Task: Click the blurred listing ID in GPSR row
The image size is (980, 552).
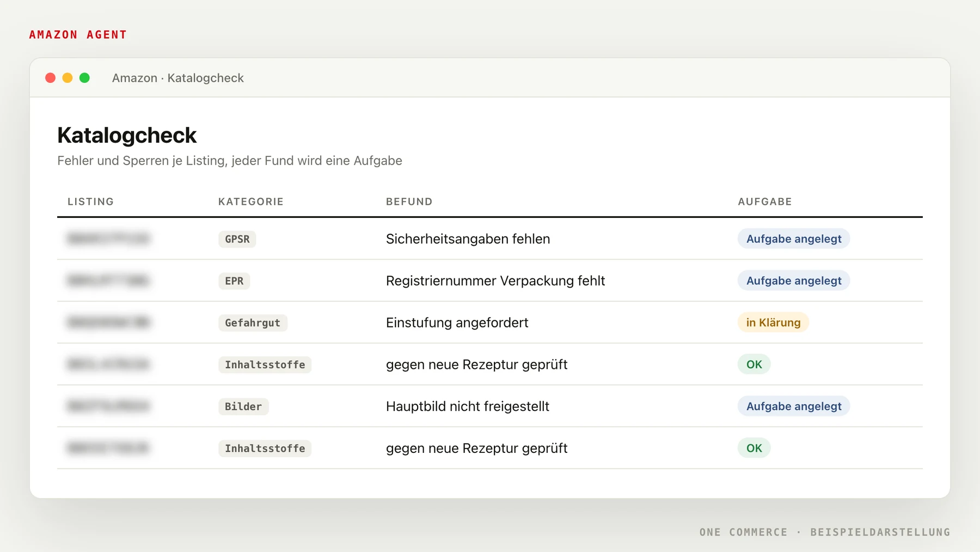Action: coord(108,239)
